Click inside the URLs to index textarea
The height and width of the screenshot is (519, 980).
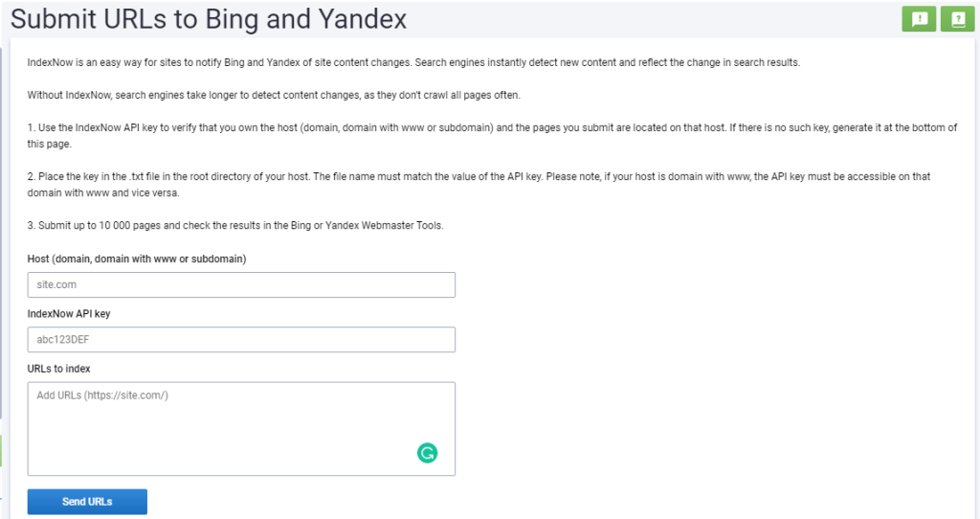(220, 421)
